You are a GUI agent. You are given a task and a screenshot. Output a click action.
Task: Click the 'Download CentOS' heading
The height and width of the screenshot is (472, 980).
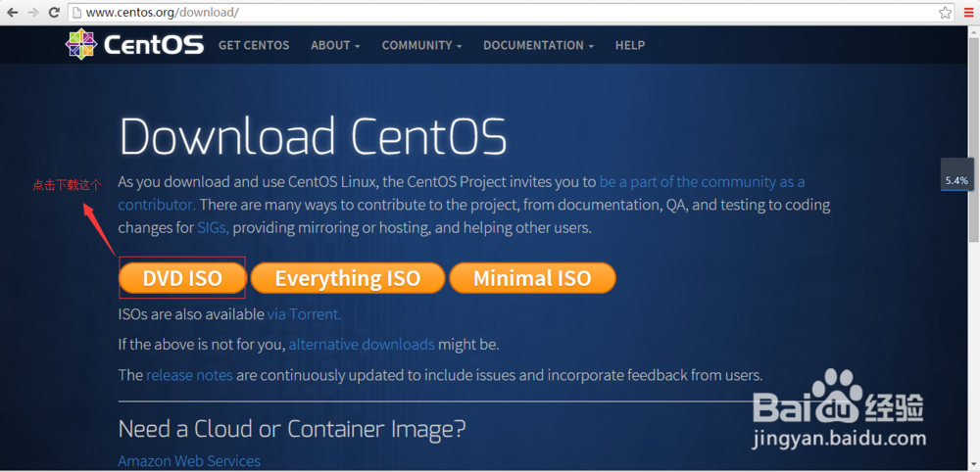pyautogui.click(x=313, y=135)
